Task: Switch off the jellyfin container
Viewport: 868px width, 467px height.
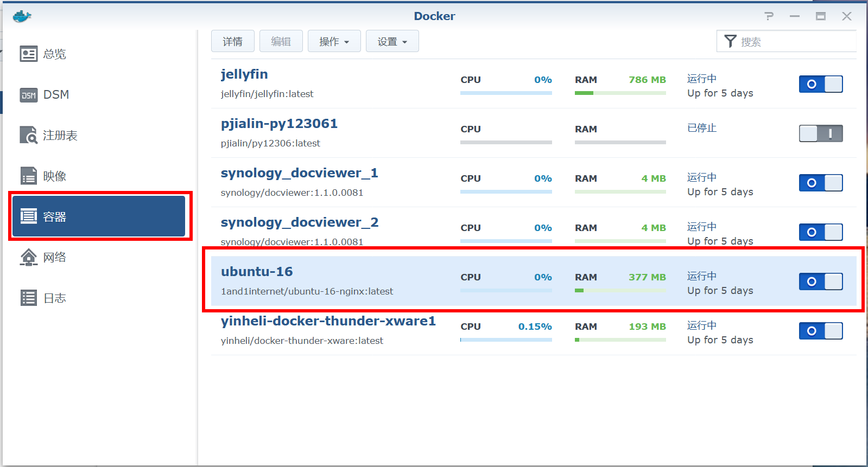Action: point(821,84)
